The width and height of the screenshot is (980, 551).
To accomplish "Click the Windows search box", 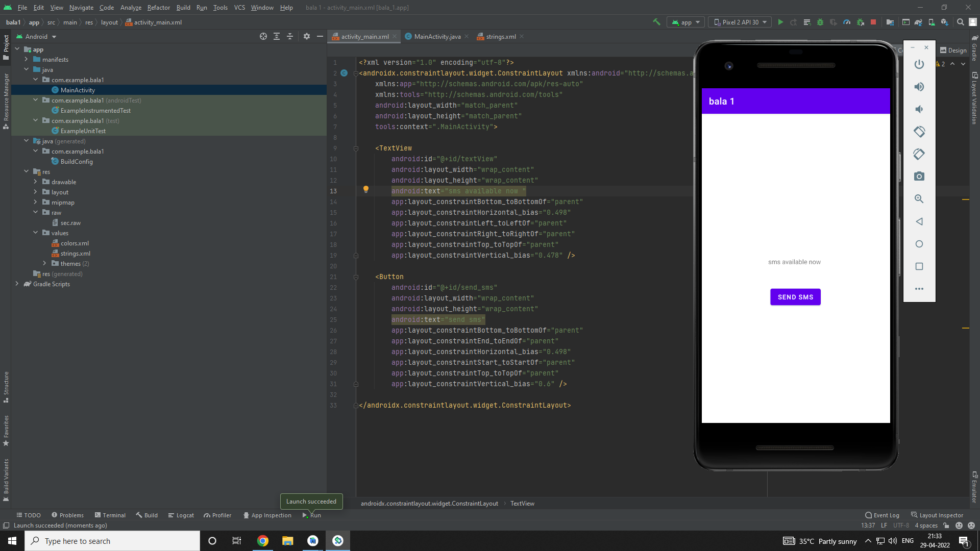I will (112, 541).
